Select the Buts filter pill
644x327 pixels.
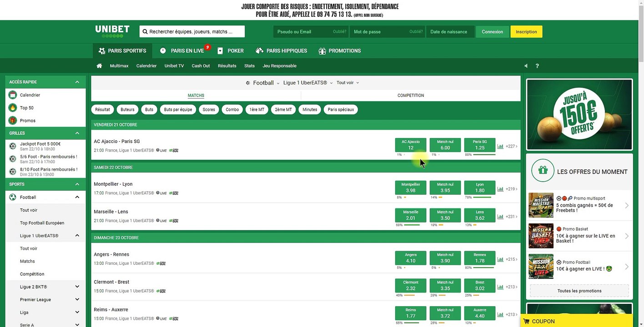[x=149, y=109]
